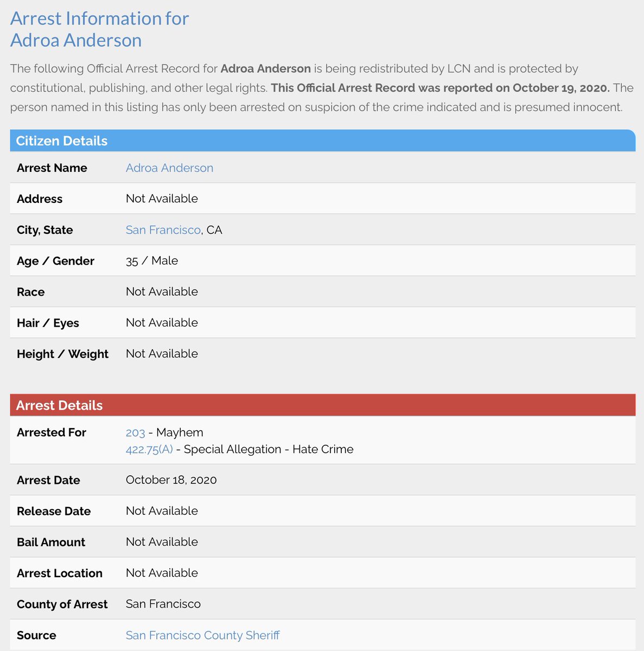Click the 'Hair / Eyes' row label
This screenshot has height=651, width=644.
click(48, 323)
